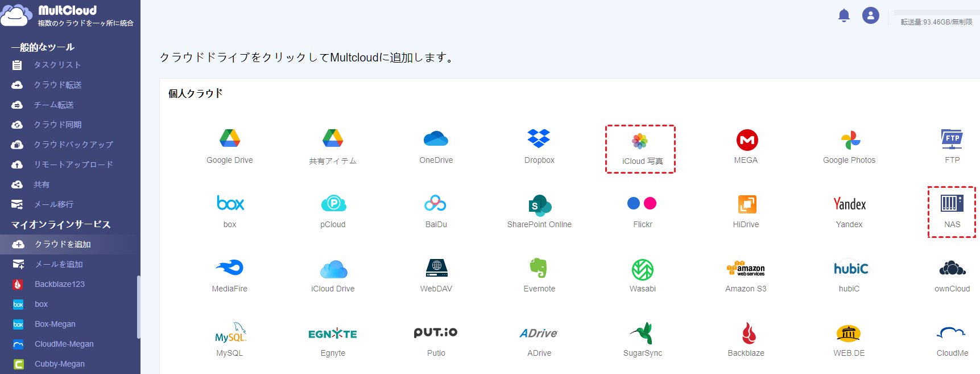Choose the hubiC cloud
The image size is (980, 374).
(851, 268)
